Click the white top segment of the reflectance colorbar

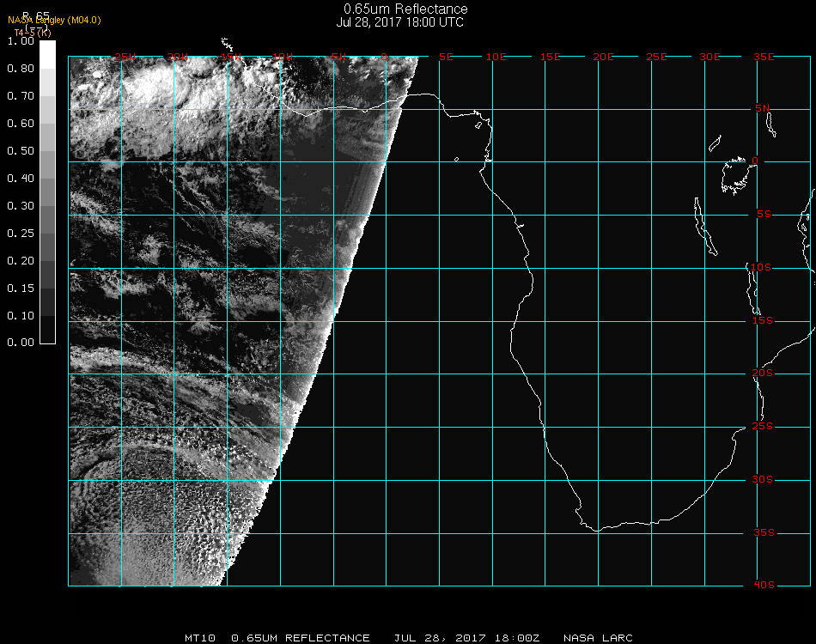click(47, 55)
